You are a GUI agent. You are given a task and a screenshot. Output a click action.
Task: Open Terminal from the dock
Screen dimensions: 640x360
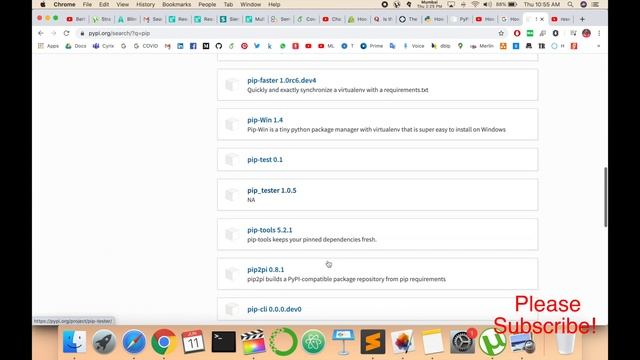[224, 342]
